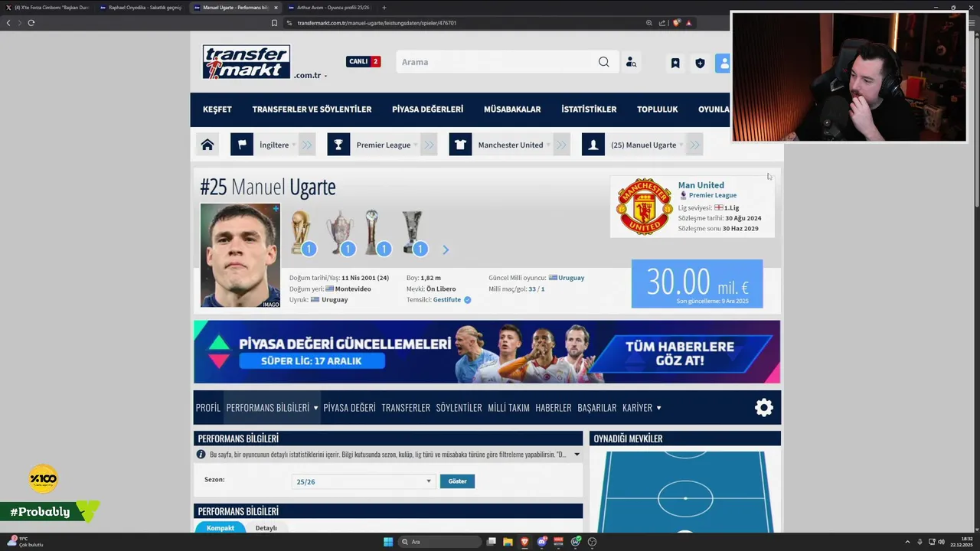The height and width of the screenshot is (551, 980).
Task: Click the player silhouette breadcrumb icon
Action: pyautogui.click(x=593, y=145)
